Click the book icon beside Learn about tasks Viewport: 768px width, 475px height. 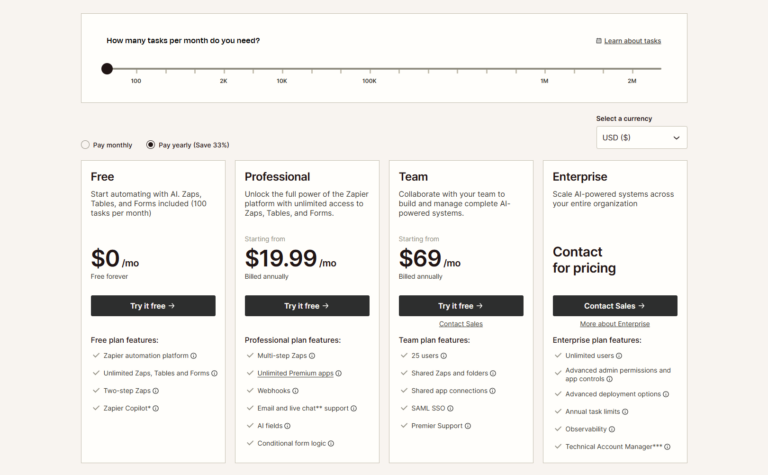[599, 41]
